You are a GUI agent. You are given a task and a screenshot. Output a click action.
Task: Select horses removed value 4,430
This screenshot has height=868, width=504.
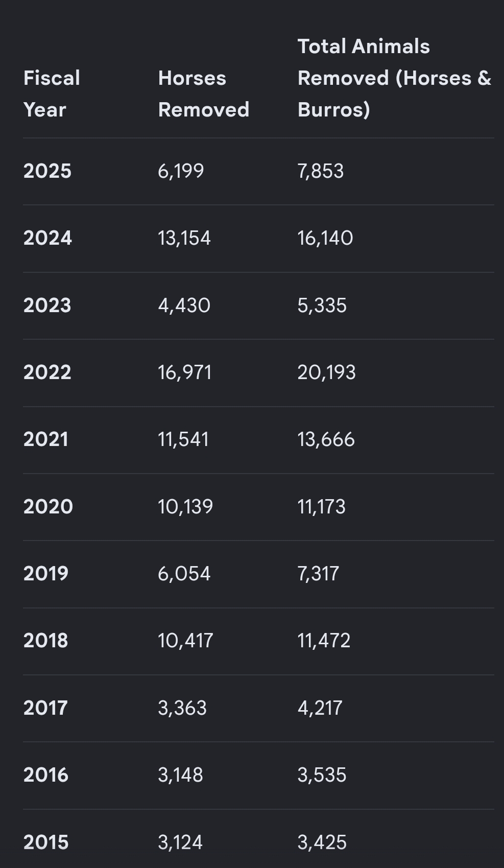[x=184, y=306]
